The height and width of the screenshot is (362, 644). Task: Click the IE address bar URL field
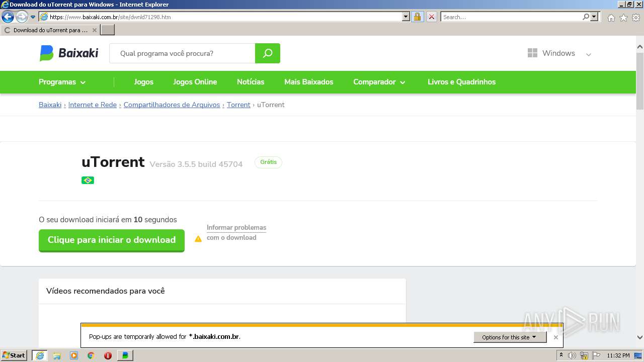[225, 17]
